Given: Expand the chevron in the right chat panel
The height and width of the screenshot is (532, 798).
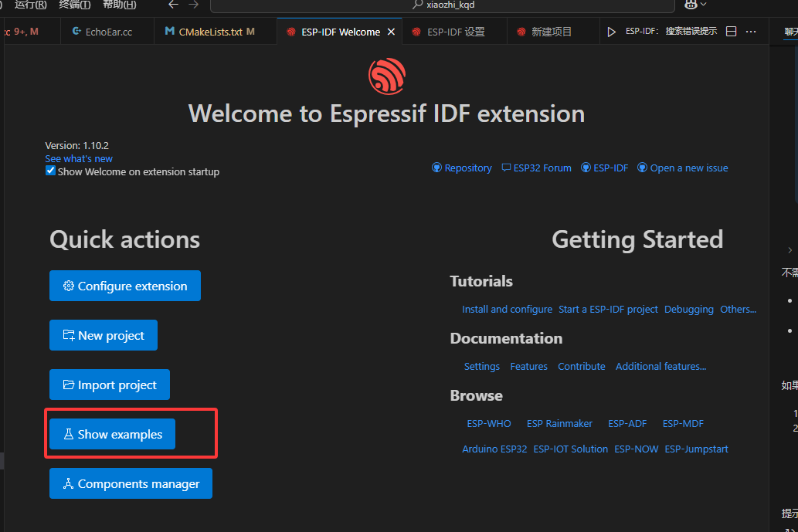Looking at the screenshot, I should (790, 250).
